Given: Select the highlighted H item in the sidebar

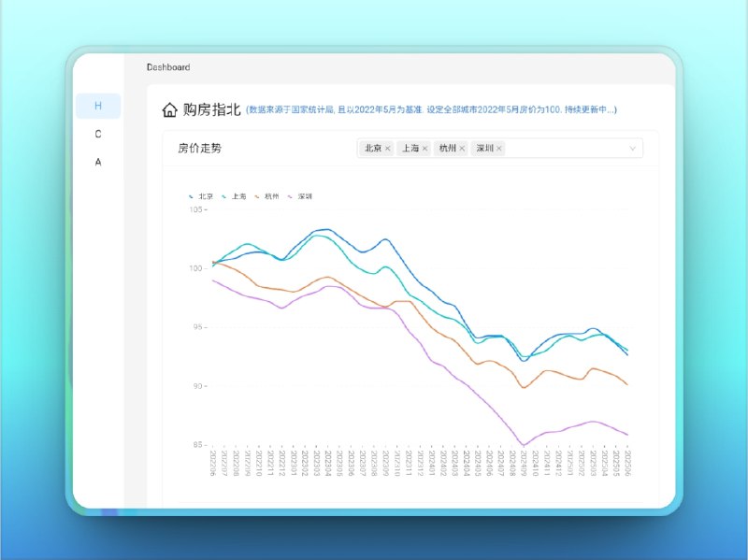Looking at the screenshot, I should click(97, 105).
